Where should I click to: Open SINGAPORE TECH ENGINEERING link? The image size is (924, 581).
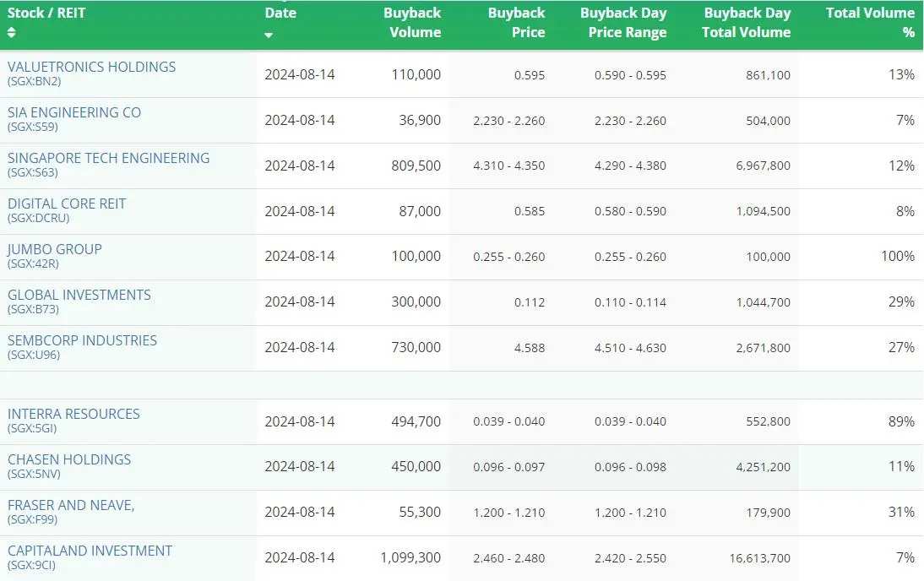[108, 158]
